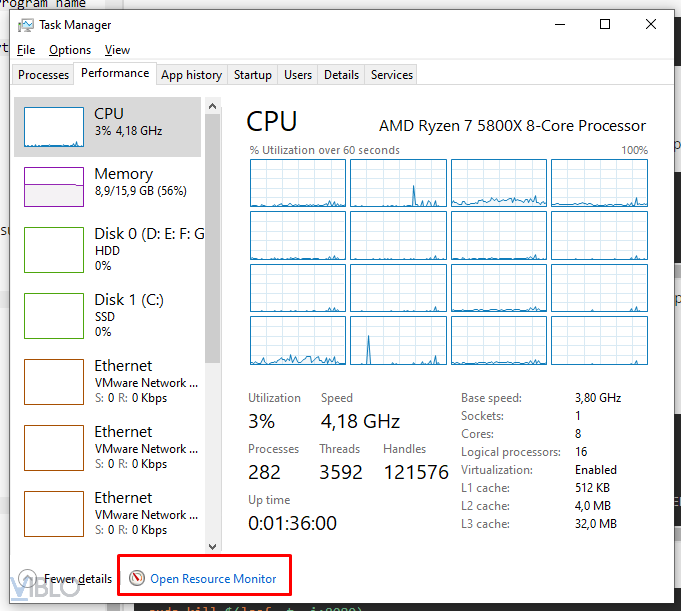Switch to the Details tab
Screen dimensions: 681x611
pyautogui.click(x=341, y=75)
